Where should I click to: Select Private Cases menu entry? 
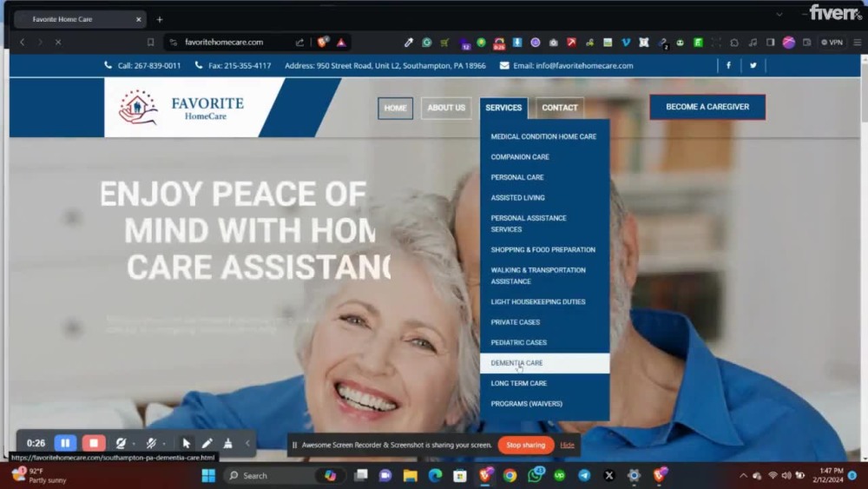(516, 322)
